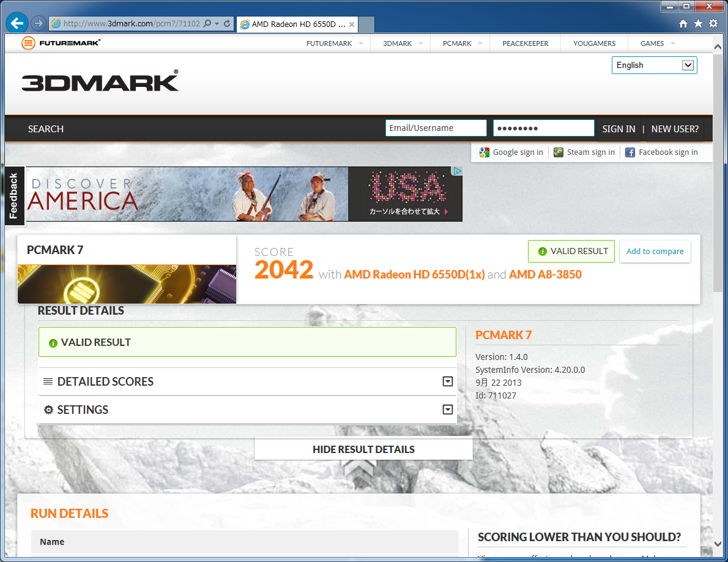Click the SETTINGS gear icon
The width and height of the screenshot is (728, 562).
click(48, 410)
